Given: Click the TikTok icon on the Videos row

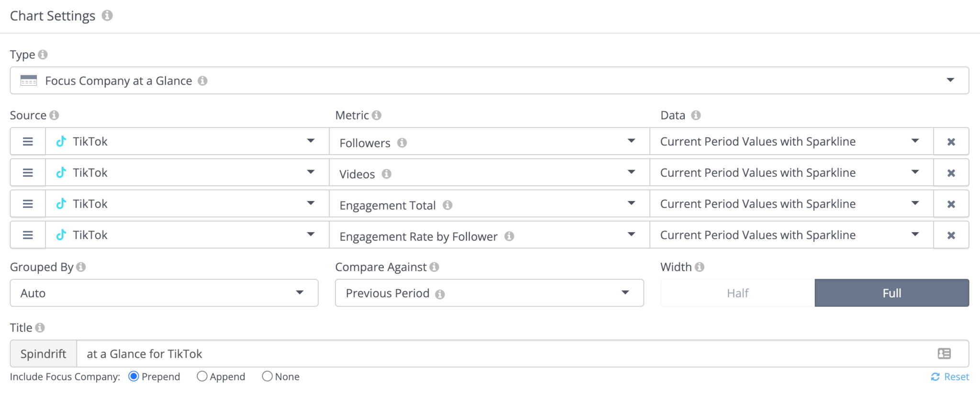Looking at the screenshot, I should click(x=61, y=172).
